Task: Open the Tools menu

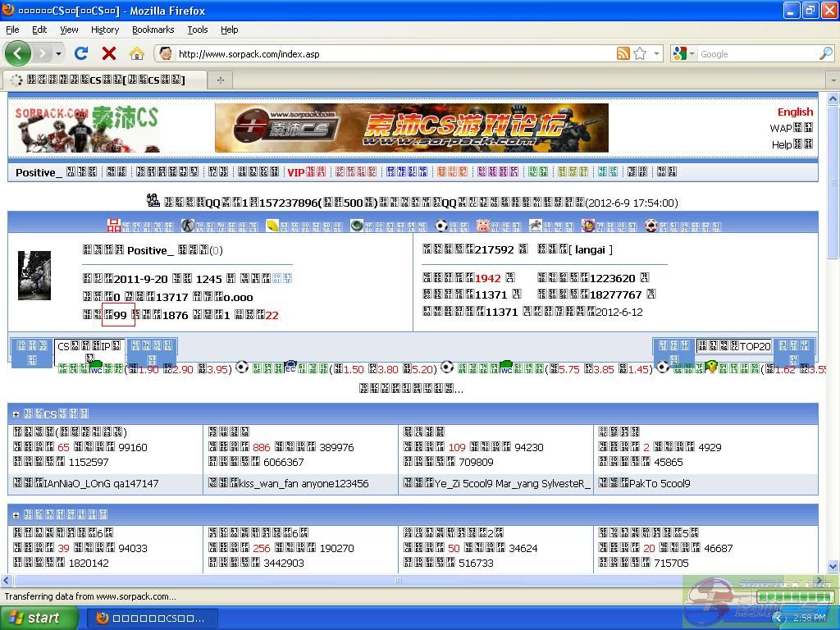Action: (x=197, y=30)
